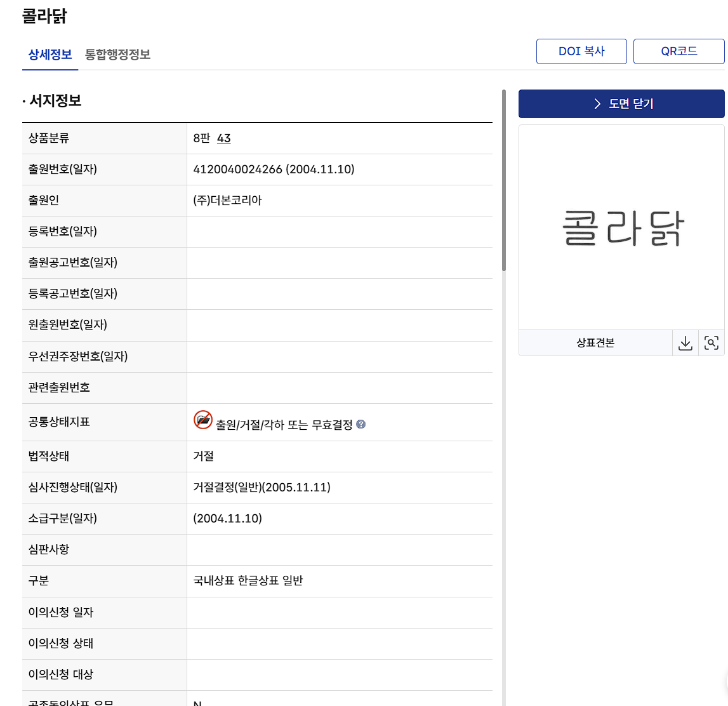
Task: Click the 서지정보 section heading
Action: [55, 101]
